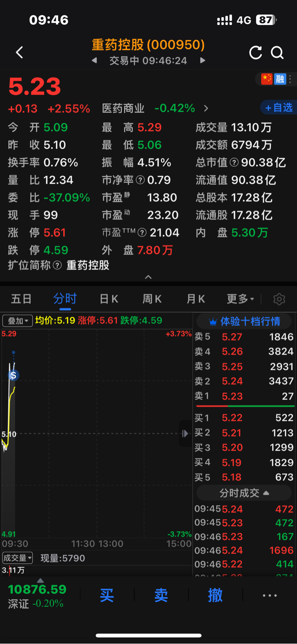Viewport: 297px width, 644px height.
Task: Collapse the 分时成交 list header
Action: coord(244,493)
